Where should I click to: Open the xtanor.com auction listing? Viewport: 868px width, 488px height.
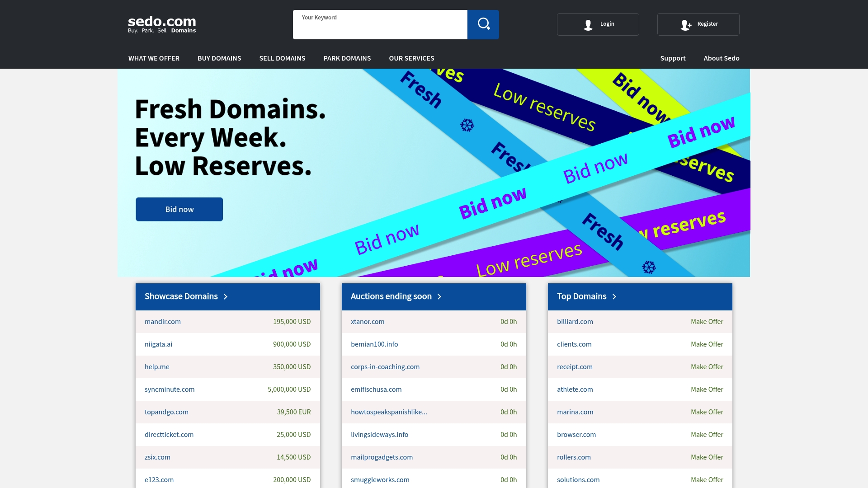(368, 322)
